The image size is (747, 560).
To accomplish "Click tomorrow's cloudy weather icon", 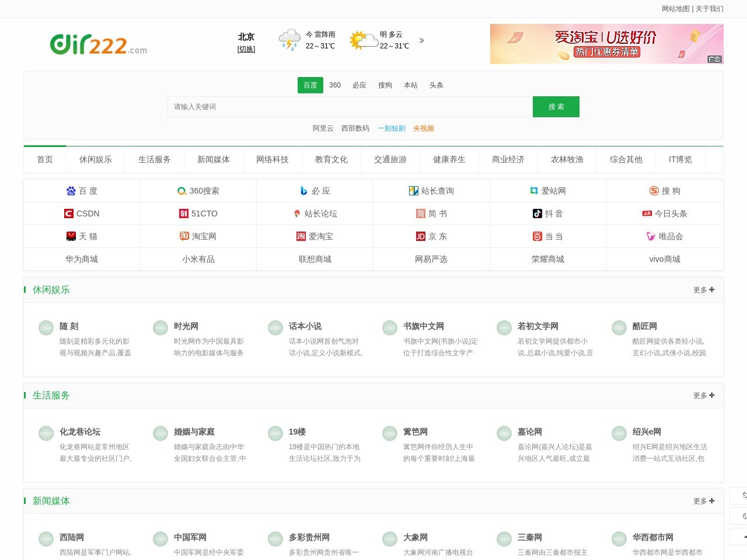I will [364, 40].
